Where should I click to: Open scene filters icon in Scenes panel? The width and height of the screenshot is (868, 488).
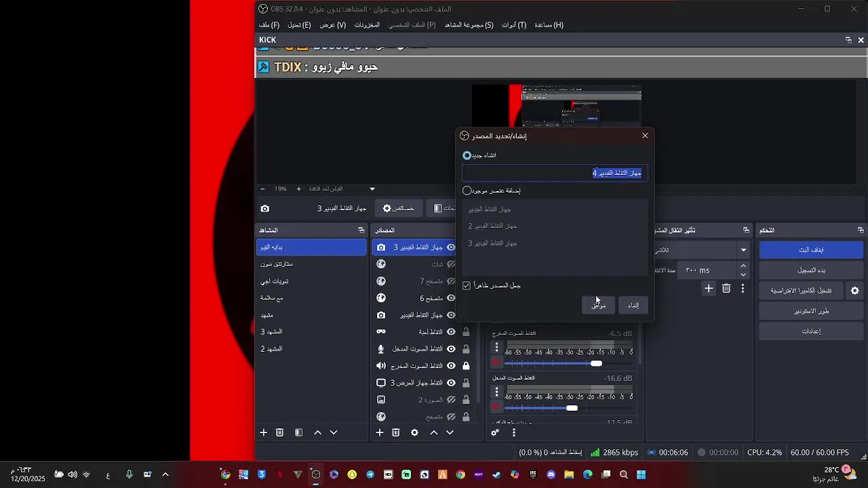(298, 432)
